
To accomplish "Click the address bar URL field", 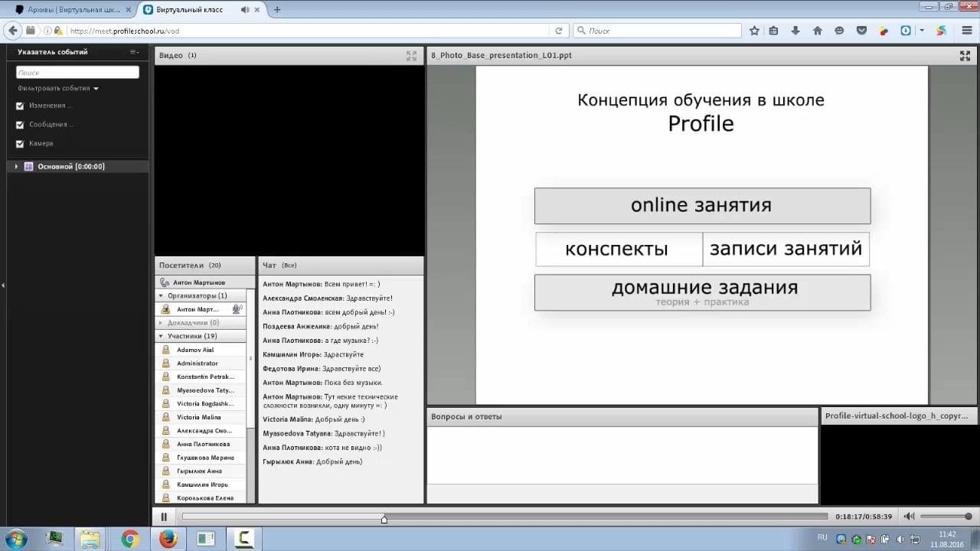I will click(x=306, y=31).
